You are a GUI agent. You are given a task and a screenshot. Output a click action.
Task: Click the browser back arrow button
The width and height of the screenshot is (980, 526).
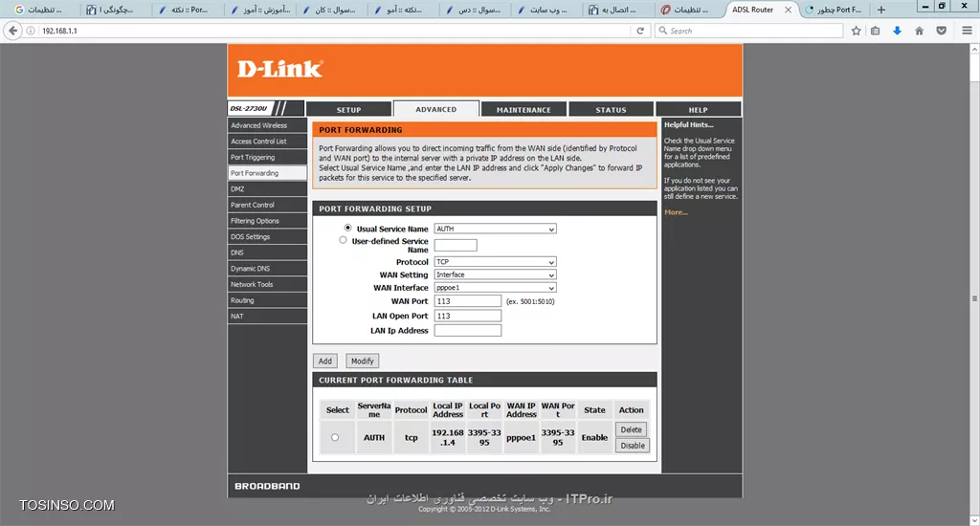tap(13, 31)
